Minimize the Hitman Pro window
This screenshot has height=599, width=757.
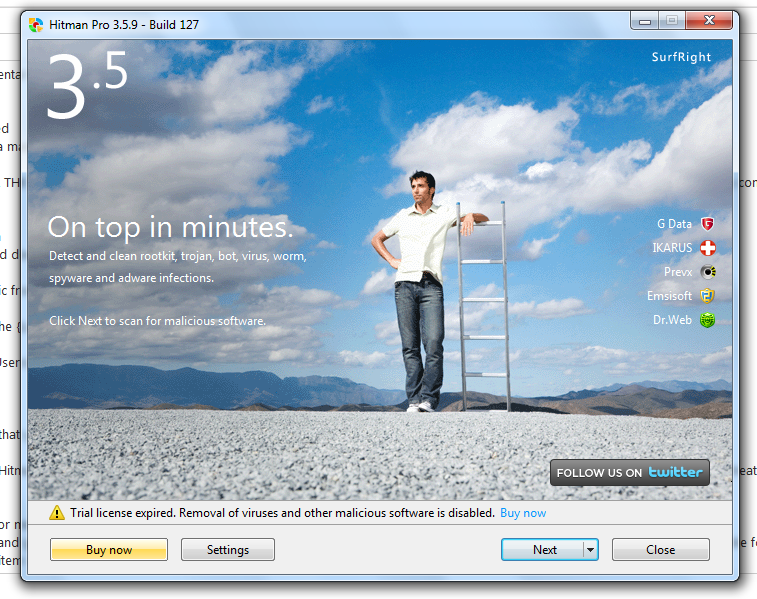(x=645, y=21)
